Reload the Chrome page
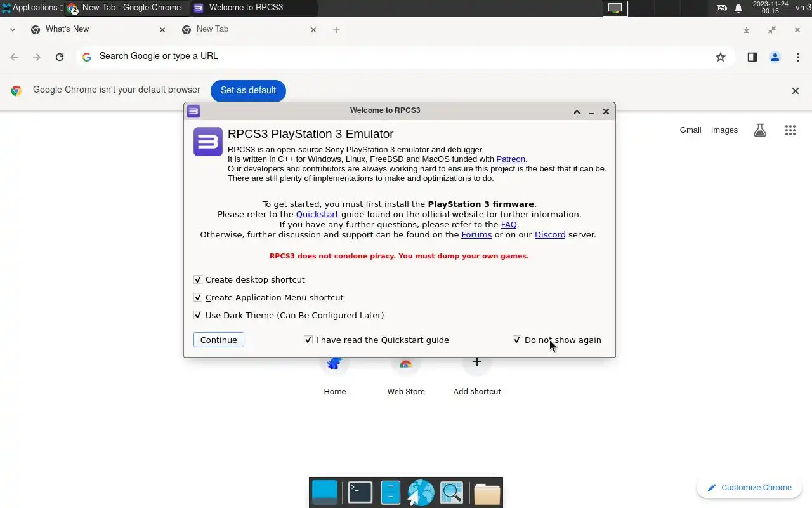Screen dimensions: 812x508 pyautogui.click(x=60, y=57)
